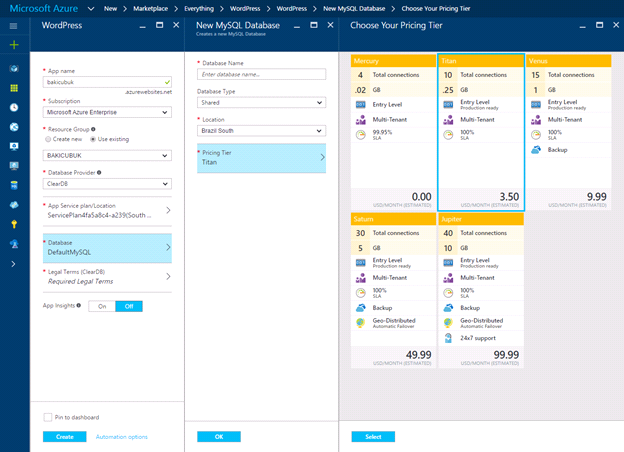Click the Mercury tier Entry Level icon
The image size is (624, 452).
[361, 105]
